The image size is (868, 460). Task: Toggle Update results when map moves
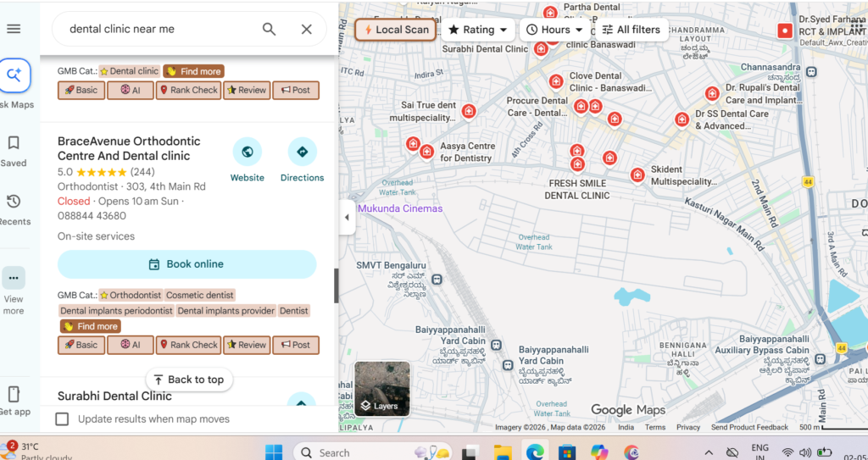62,419
